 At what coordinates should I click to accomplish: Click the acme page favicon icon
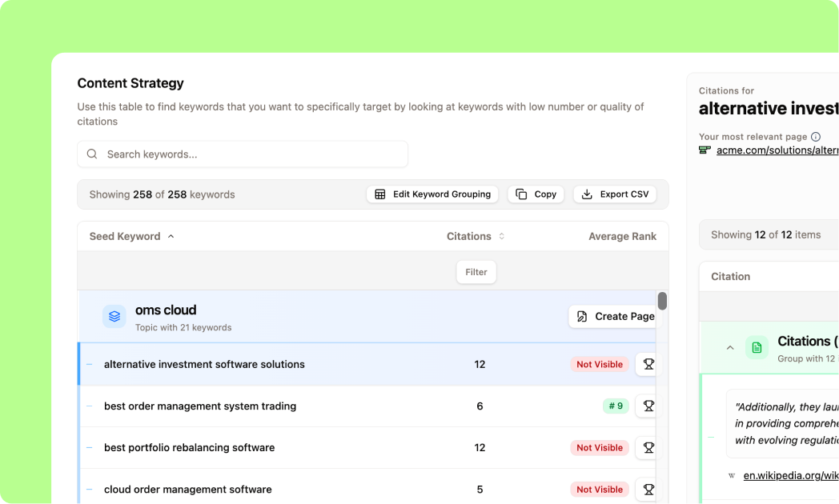(x=705, y=150)
